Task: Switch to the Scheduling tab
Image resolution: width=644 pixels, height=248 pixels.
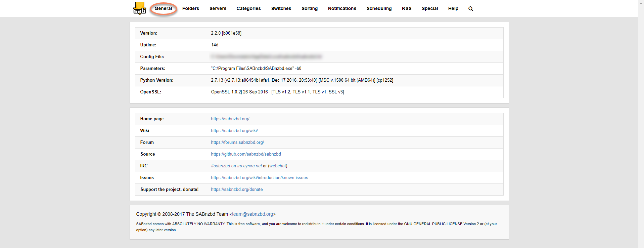Action: pos(379,8)
